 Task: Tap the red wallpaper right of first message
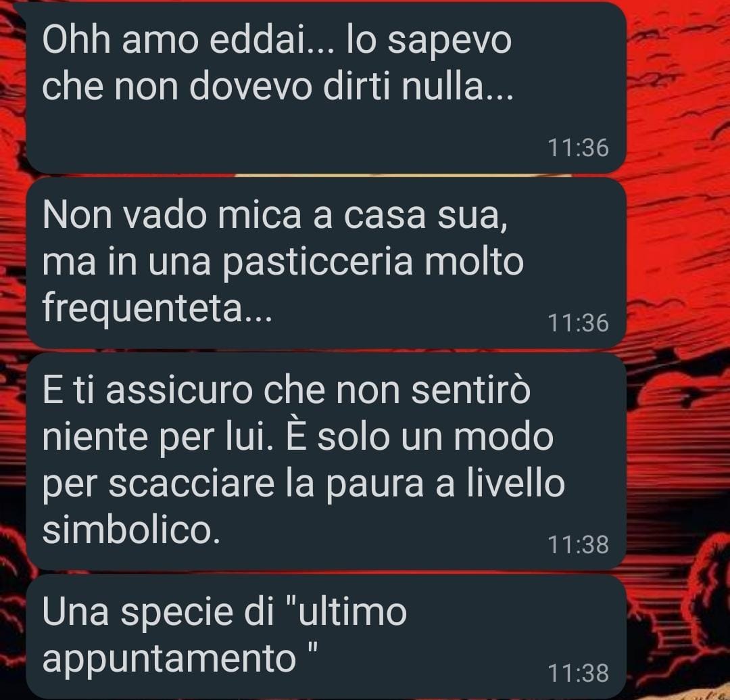tap(678, 89)
